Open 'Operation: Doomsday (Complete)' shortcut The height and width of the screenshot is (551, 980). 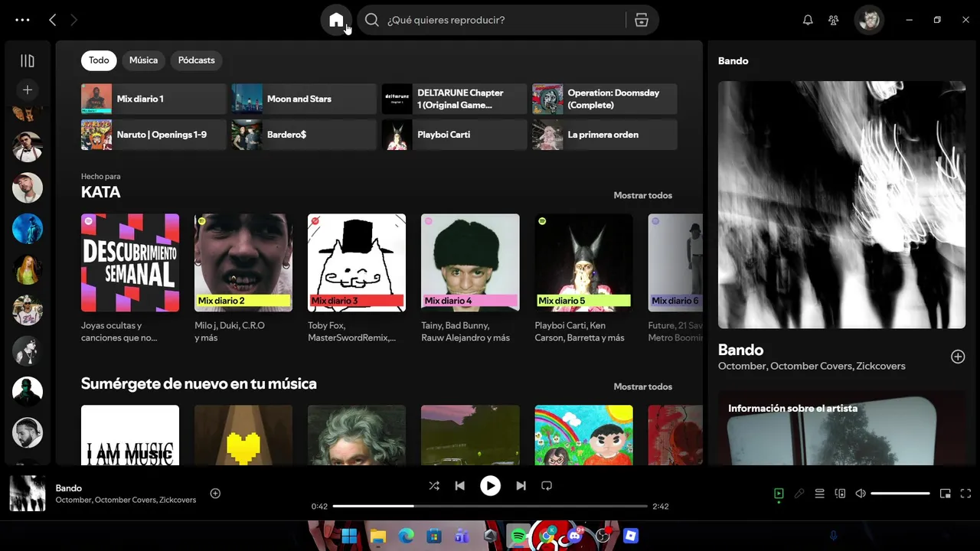pos(605,99)
